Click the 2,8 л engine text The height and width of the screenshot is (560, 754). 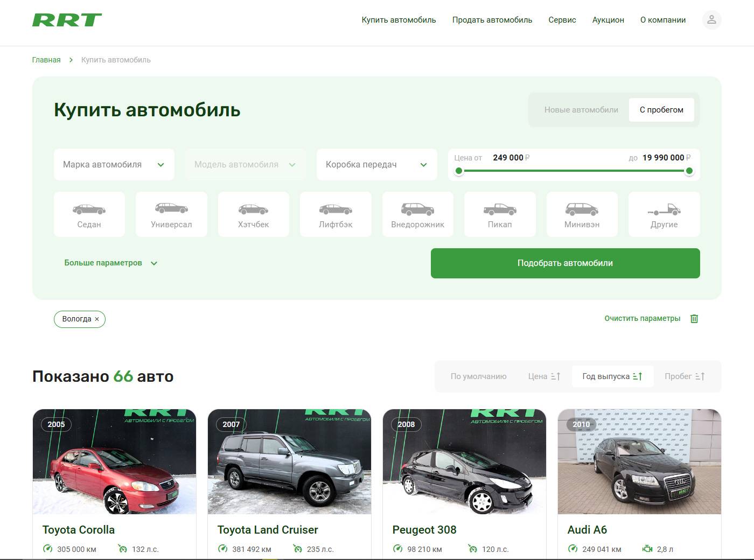coord(665,549)
